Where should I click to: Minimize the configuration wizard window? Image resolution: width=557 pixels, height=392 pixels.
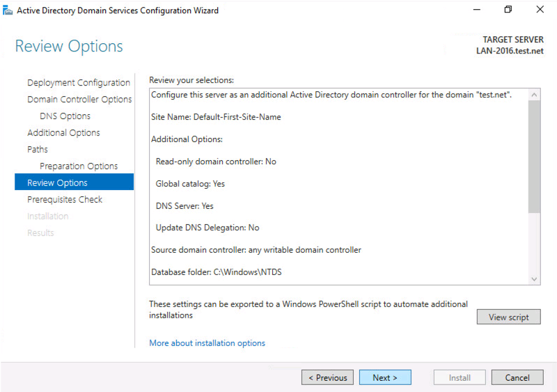(477, 10)
